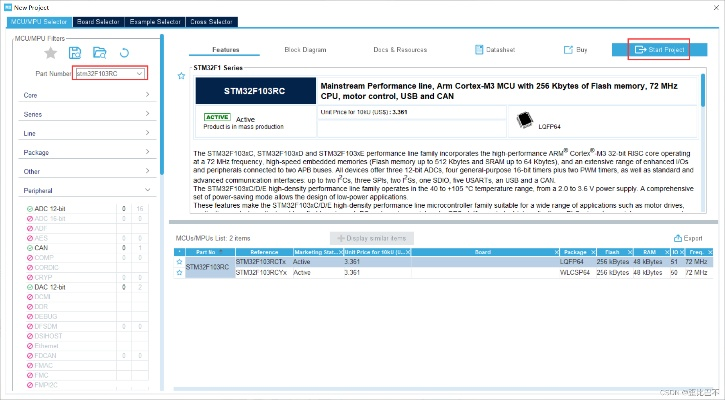This screenshot has height=400, width=725.
Task: Click Export above the MCU list
Action: (689, 238)
